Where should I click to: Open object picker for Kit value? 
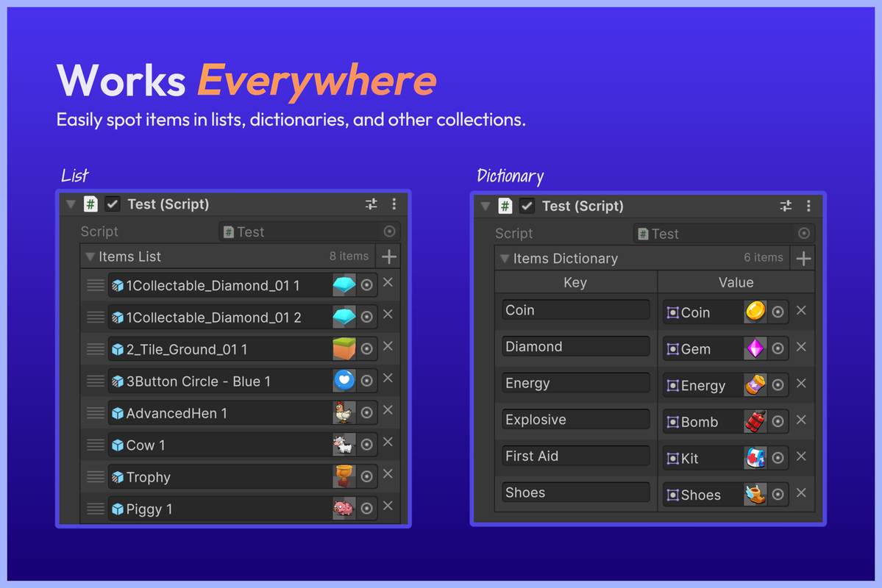[x=778, y=458]
